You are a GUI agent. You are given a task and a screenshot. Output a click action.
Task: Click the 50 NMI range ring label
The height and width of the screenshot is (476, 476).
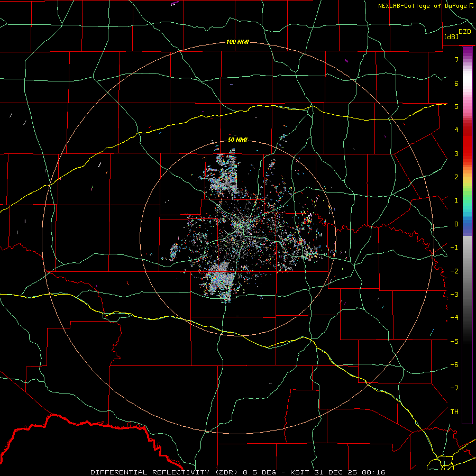[237, 140]
